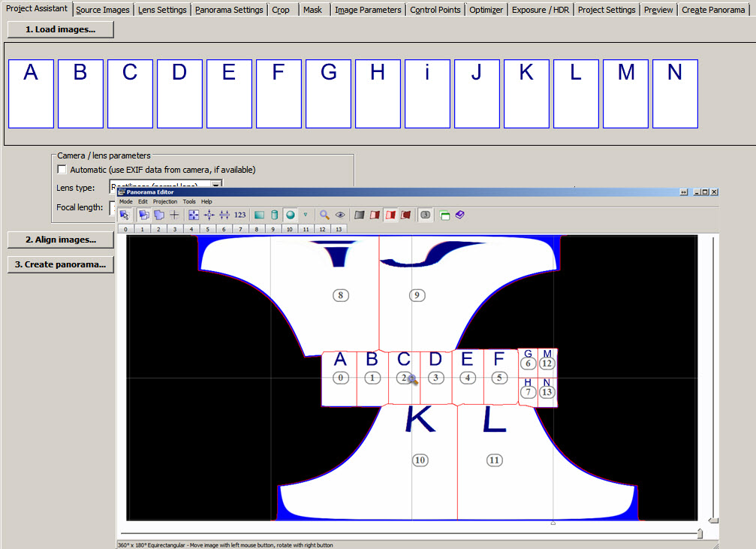This screenshot has height=549, width=756.
Task: Select the sphere projection icon
Action: click(x=290, y=215)
